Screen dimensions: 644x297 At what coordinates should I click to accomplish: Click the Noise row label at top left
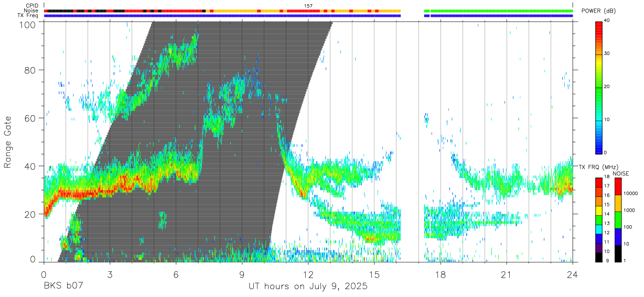pyautogui.click(x=31, y=10)
